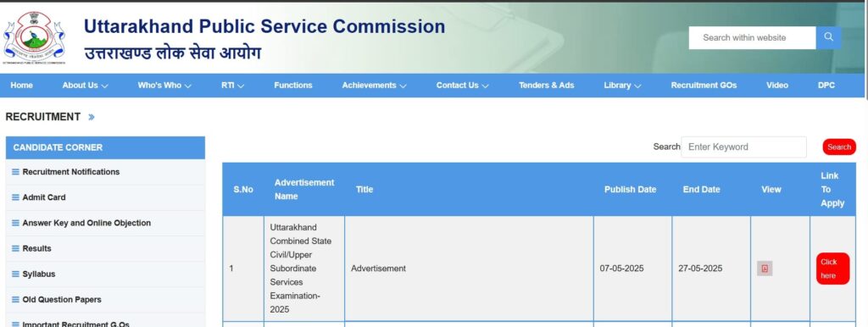Expand the RTI dropdown menu

tap(232, 86)
